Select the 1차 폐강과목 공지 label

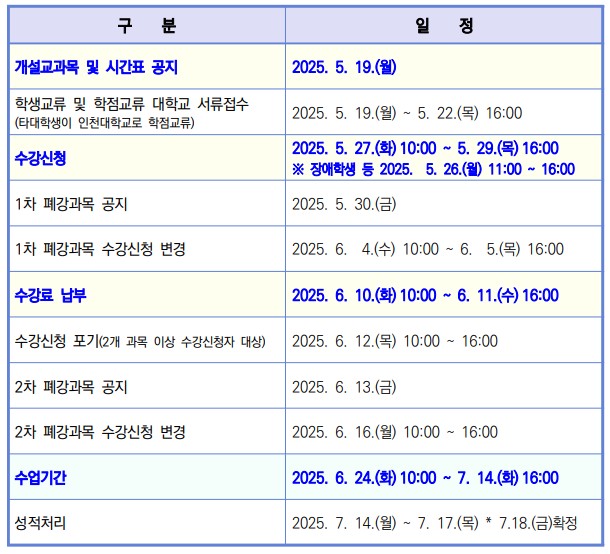[71, 204]
